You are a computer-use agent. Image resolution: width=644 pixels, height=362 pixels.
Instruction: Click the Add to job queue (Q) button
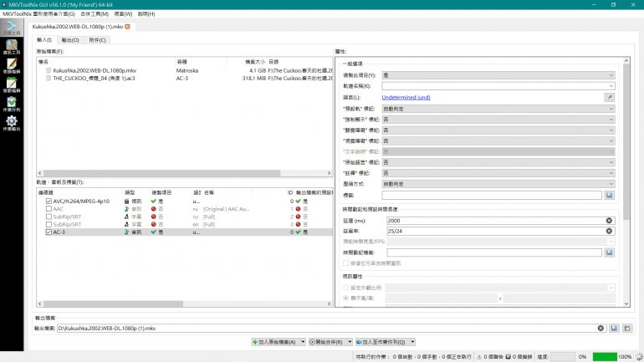382,342
